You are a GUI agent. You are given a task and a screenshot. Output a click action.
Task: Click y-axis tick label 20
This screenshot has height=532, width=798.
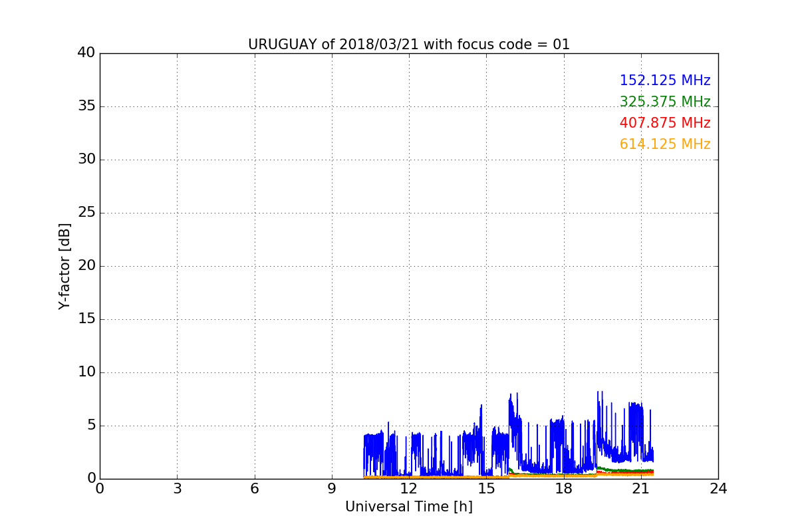pyautogui.click(x=86, y=266)
